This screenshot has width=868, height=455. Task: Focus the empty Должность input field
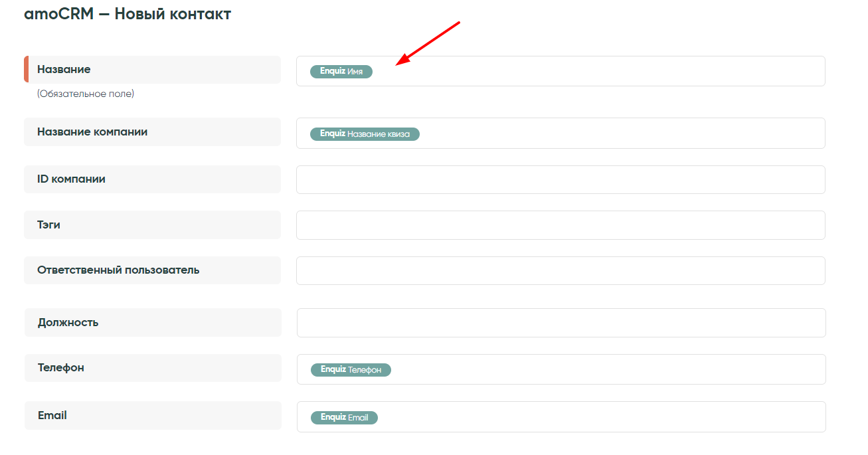pos(561,323)
